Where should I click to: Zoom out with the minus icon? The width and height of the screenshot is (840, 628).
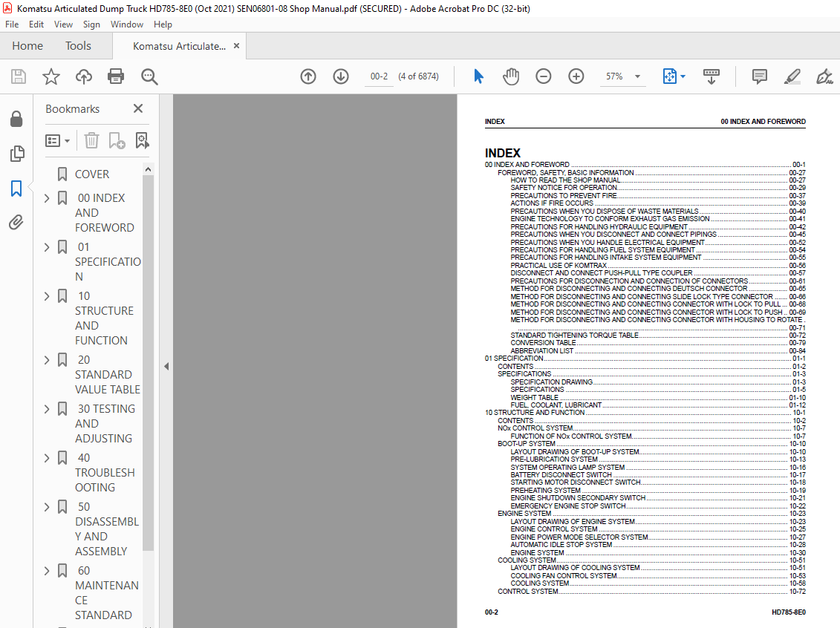[x=543, y=76]
